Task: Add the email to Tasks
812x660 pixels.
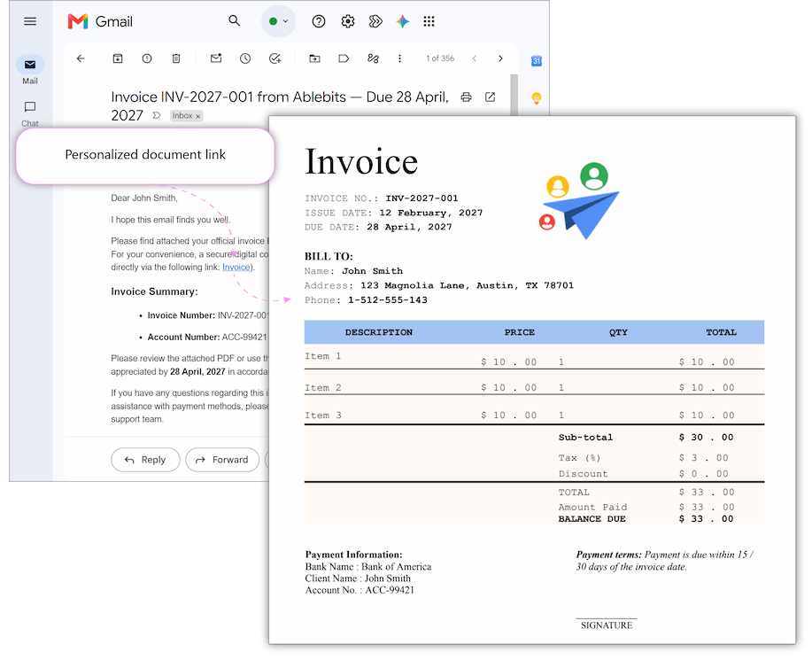Action: (x=275, y=58)
